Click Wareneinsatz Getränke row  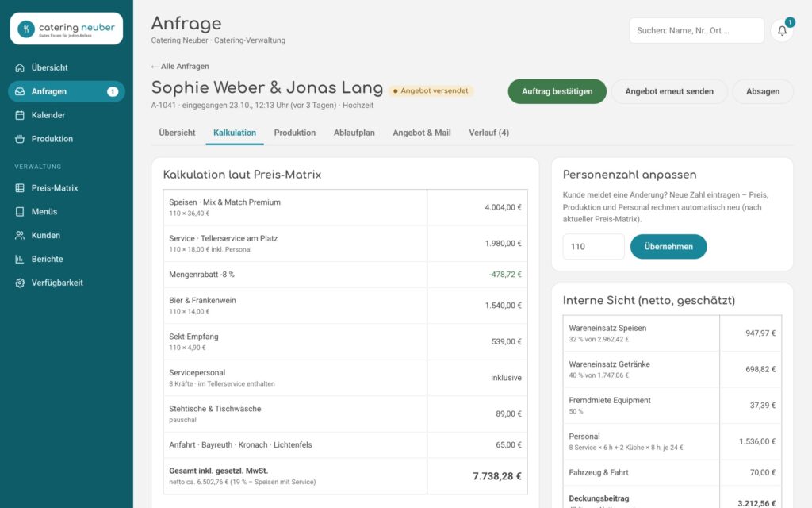(672, 370)
